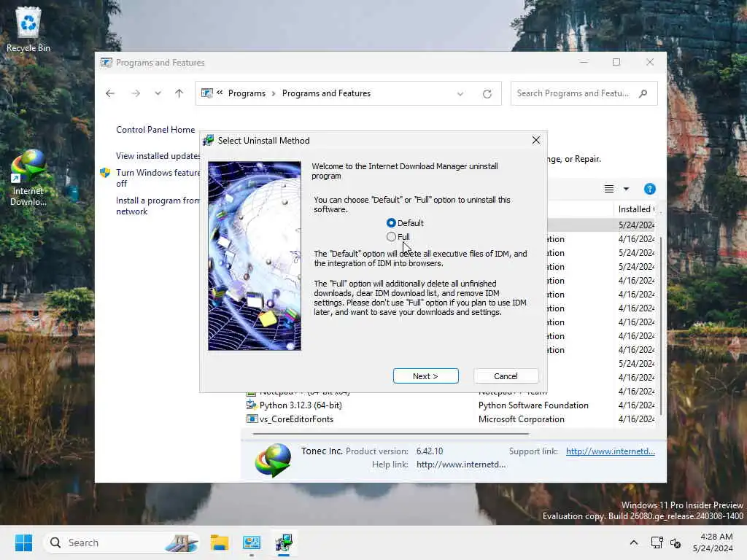Click Programs and Features breadcrumb
This screenshot has height=560, width=747.
tap(326, 93)
